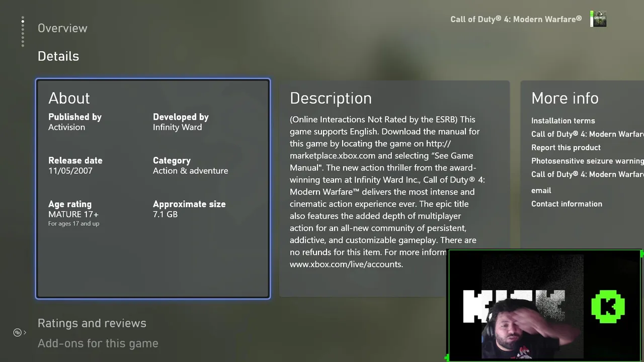Image resolution: width=644 pixels, height=362 pixels.
Task: Click the section dots page indicator
Action: coord(23,32)
